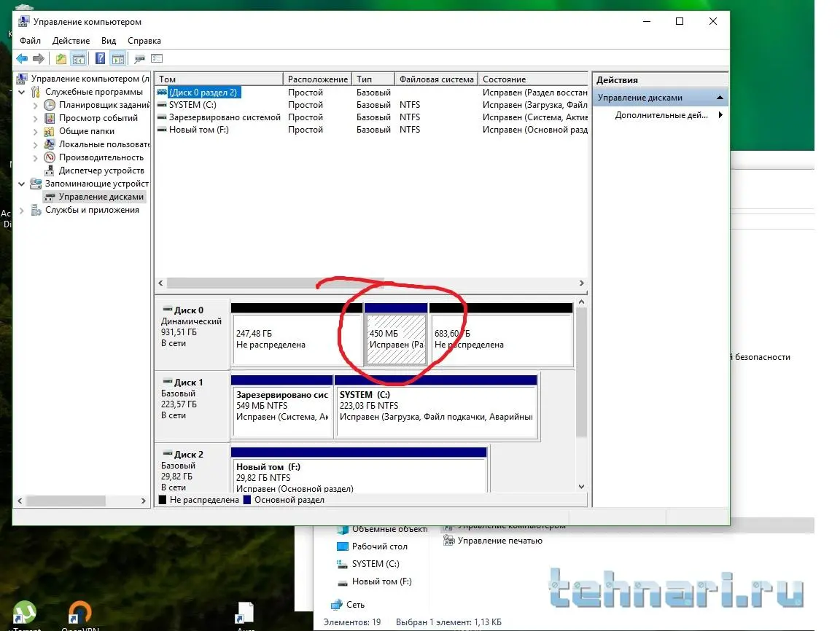
Task: Expand the Планировщик заданий node
Action: point(35,106)
